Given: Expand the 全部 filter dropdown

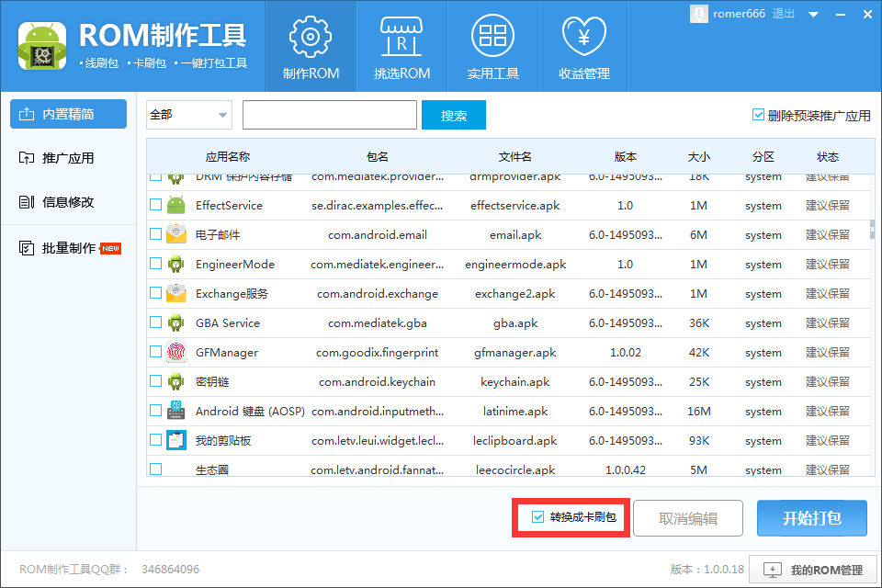Looking at the screenshot, I should (223, 116).
